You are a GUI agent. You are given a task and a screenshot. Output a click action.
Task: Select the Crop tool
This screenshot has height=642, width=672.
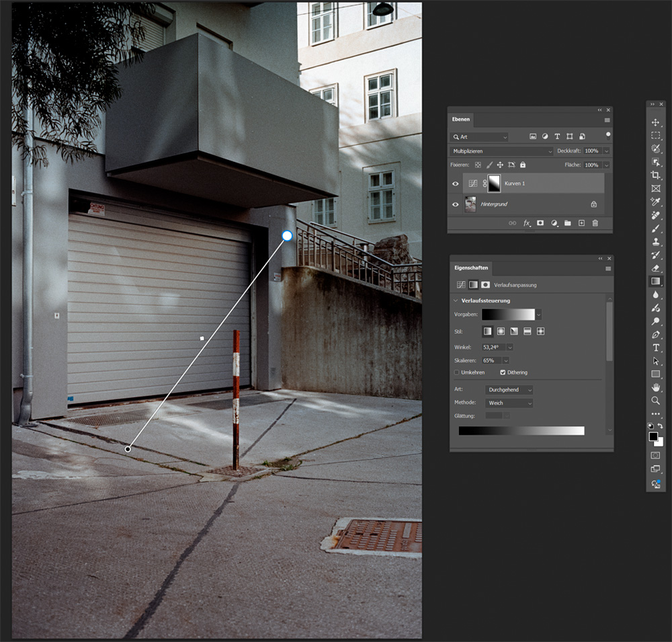[655, 175]
